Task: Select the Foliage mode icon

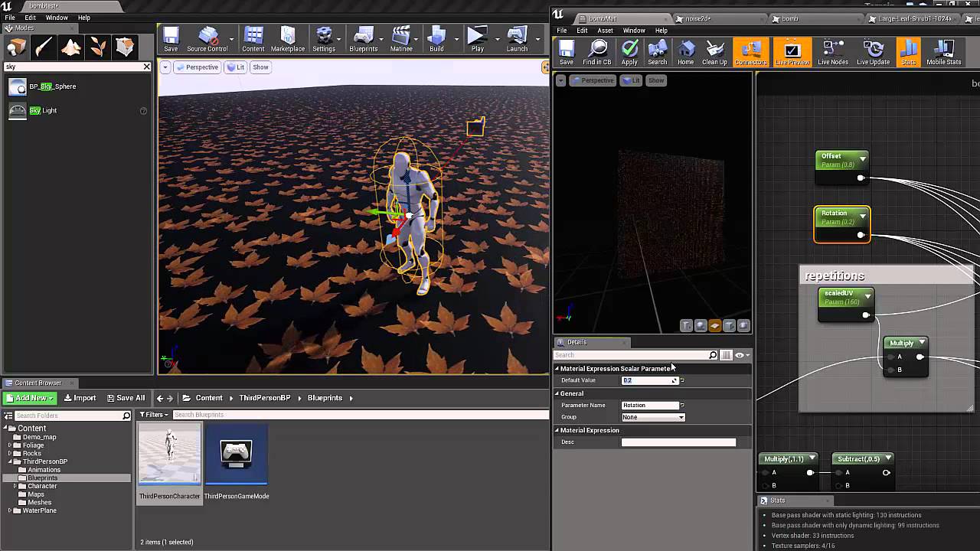Action: pos(97,47)
